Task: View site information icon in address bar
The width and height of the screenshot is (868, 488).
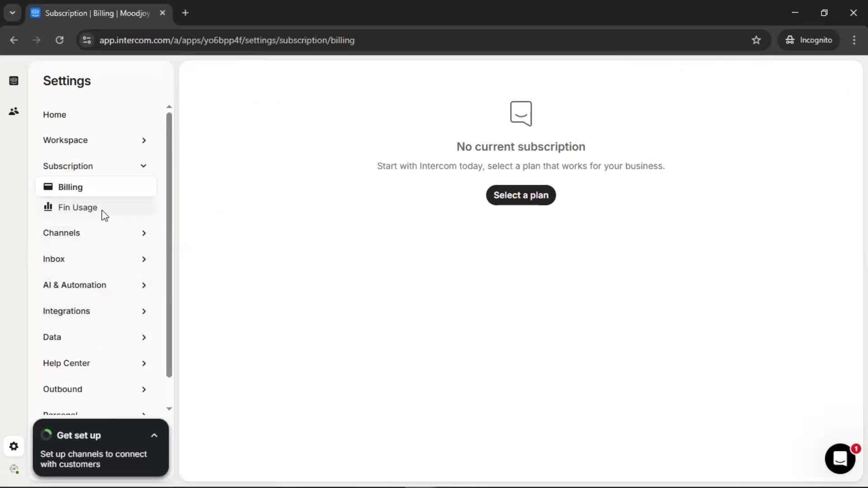Action: pyautogui.click(x=87, y=40)
